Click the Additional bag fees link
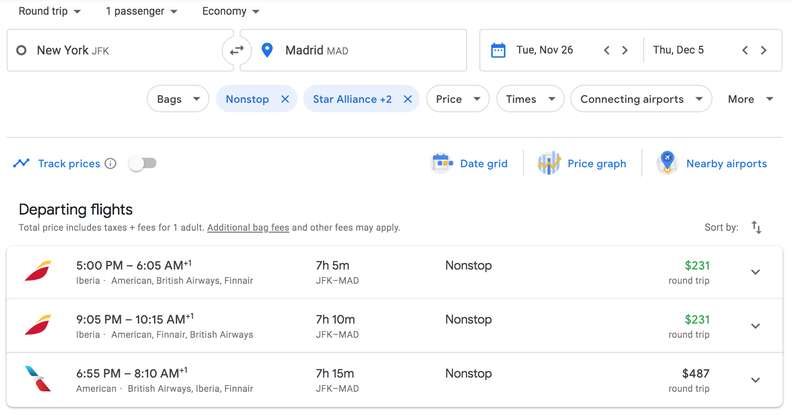792x415 pixels. coord(248,228)
